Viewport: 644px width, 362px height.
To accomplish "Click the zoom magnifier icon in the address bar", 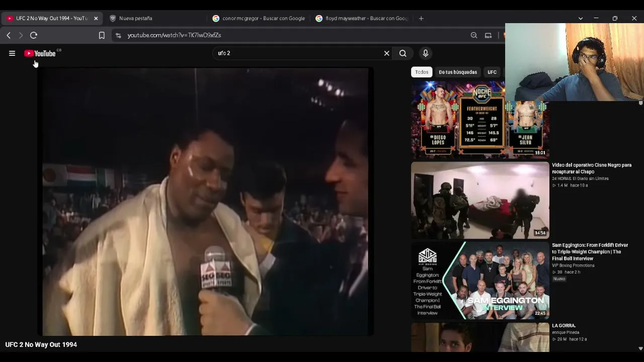I will (x=474, y=35).
